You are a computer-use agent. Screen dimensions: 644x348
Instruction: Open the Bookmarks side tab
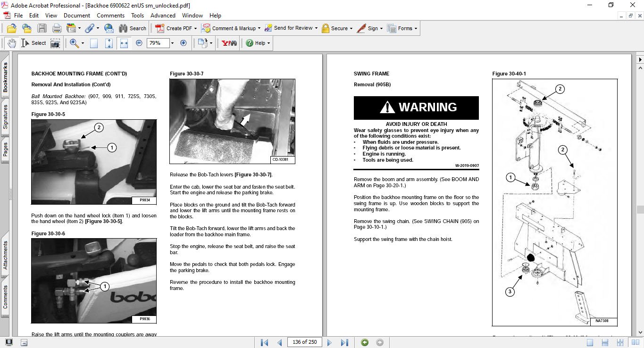point(5,78)
